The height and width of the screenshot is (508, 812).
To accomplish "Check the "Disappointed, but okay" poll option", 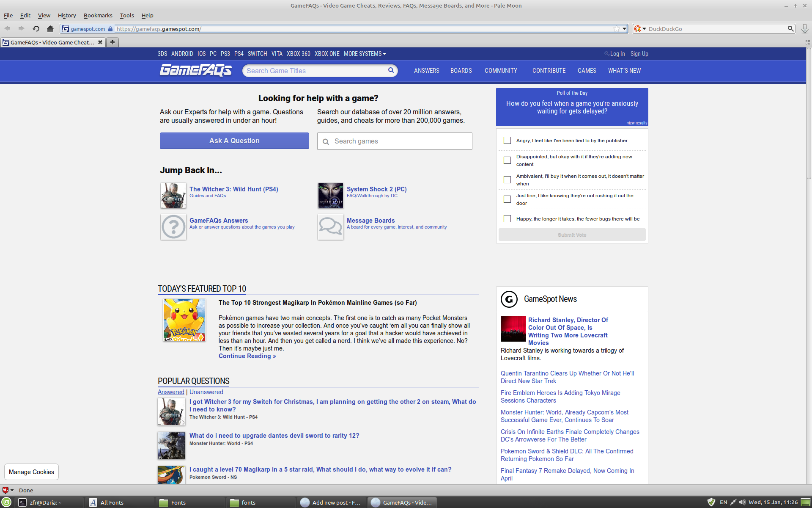I will (x=507, y=160).
